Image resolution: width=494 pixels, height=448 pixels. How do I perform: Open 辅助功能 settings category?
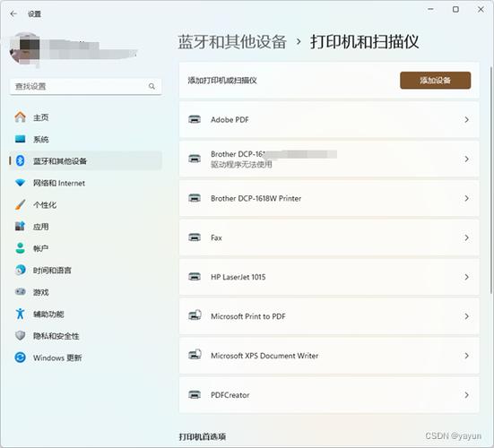point(86,314)
